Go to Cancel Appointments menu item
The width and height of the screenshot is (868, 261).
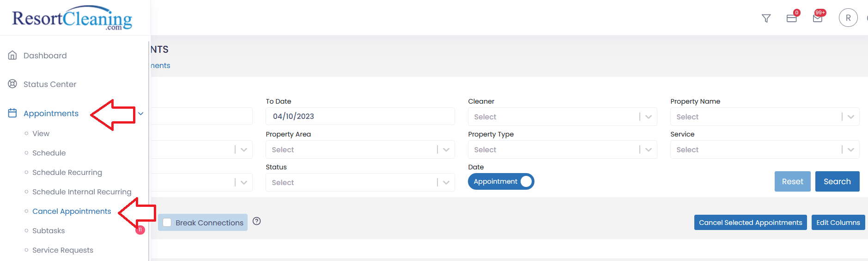coord(72,211)
